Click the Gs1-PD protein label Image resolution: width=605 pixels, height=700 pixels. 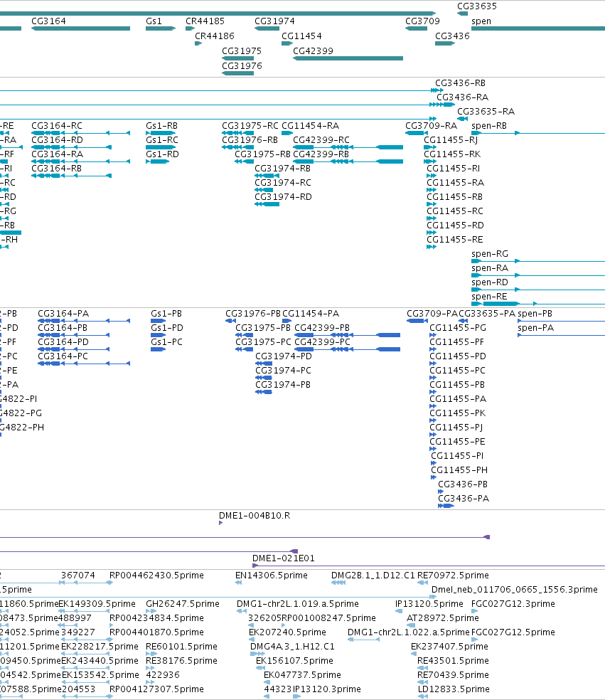(167, 328)
